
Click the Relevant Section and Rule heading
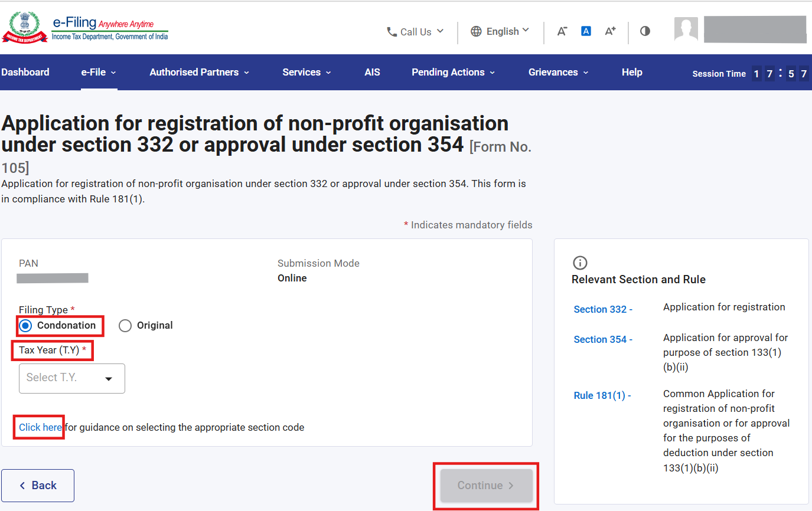pos(638,279)
